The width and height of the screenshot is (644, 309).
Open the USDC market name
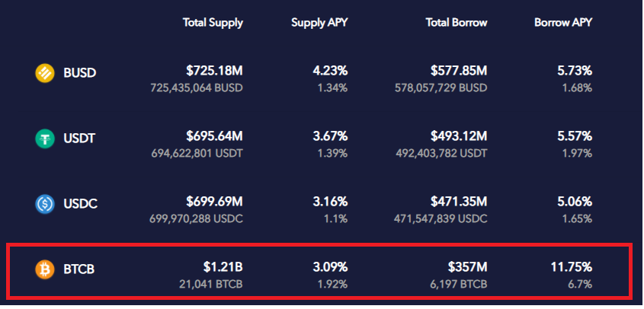81,203
